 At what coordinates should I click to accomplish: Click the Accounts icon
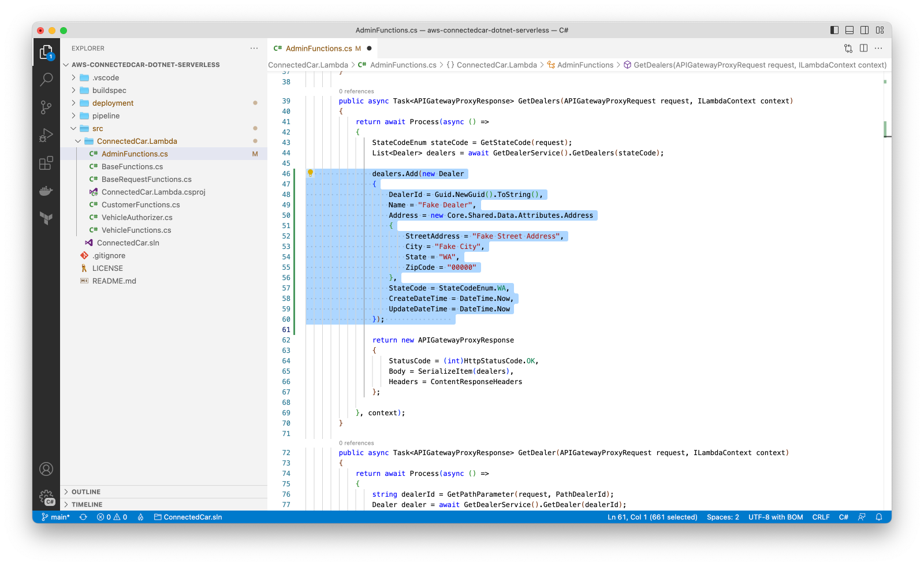[46, 469]
